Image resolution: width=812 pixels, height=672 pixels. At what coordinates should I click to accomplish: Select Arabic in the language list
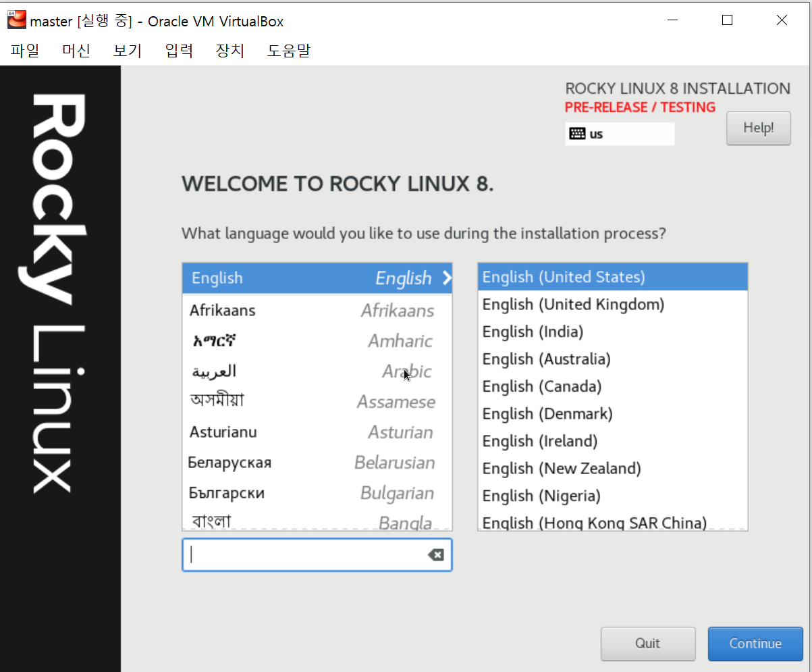pos(317,371)
